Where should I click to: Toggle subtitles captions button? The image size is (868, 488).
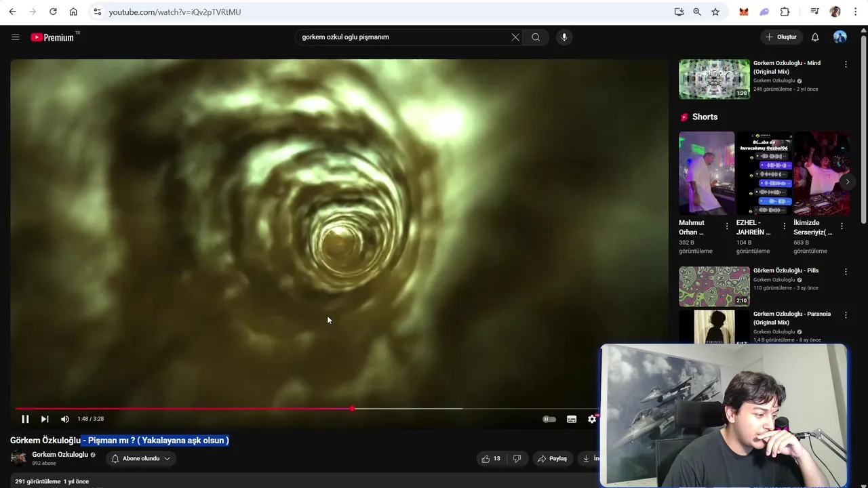(x=572, y=419)
